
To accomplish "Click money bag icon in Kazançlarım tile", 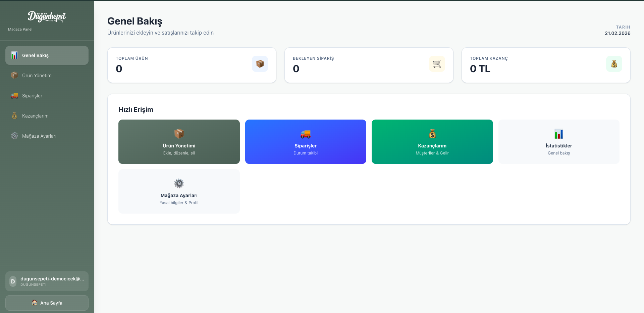I will [x=432, y=134].
